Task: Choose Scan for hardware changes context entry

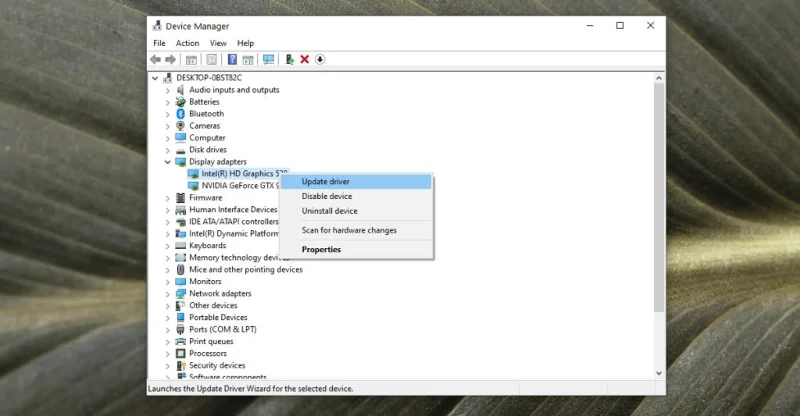Action: (x=356, y=230)
